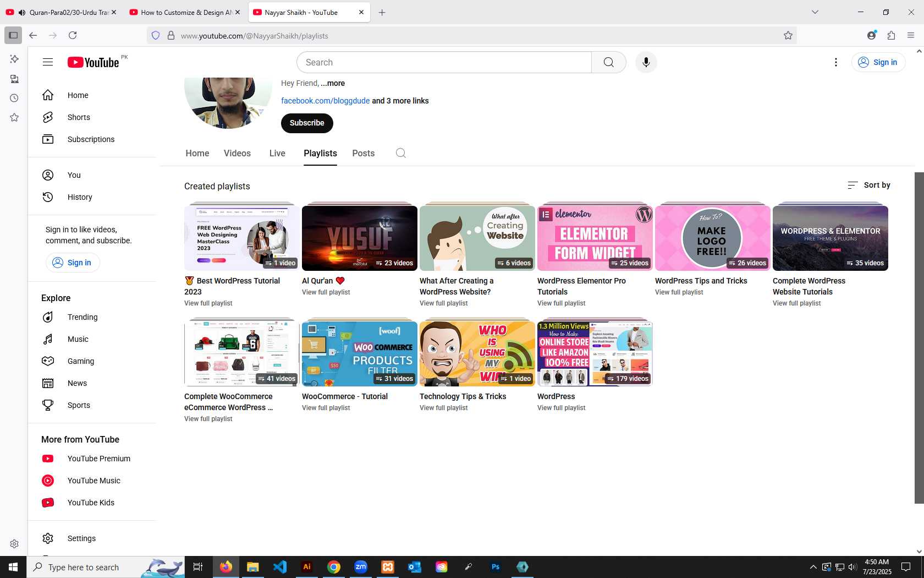Show hidden system tray icons
Screen dimensions: 924x578
(813, 567)
